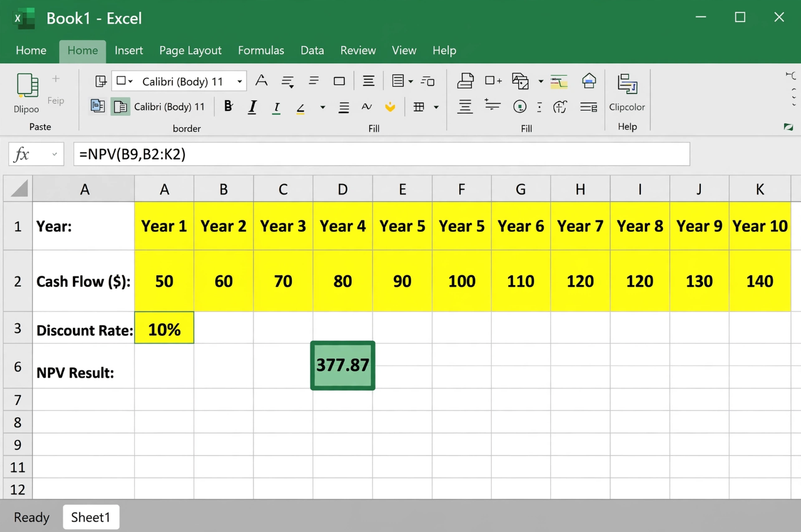Open the borders grid icon
The height and width of the screenshot is (532, 801).
pos(419,107)
